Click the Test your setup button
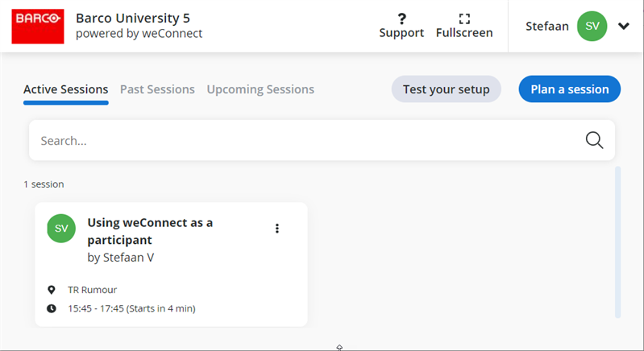644x351 pixels. 446,89
